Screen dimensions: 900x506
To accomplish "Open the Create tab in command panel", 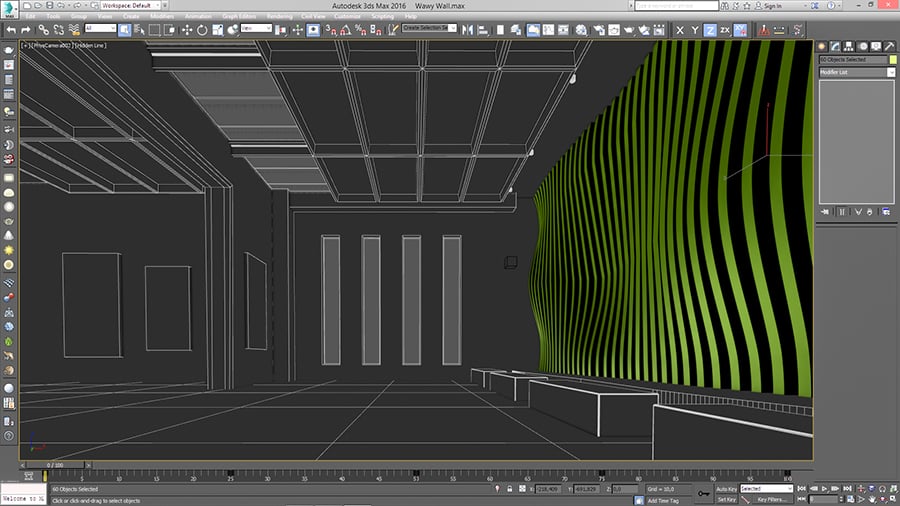I will pos(822,46).
